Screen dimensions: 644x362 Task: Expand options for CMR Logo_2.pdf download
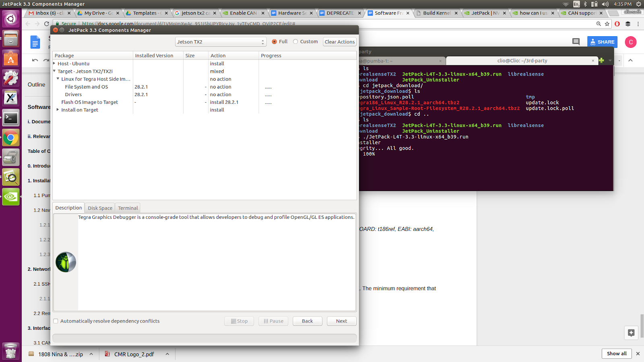(x=167, y=354)
